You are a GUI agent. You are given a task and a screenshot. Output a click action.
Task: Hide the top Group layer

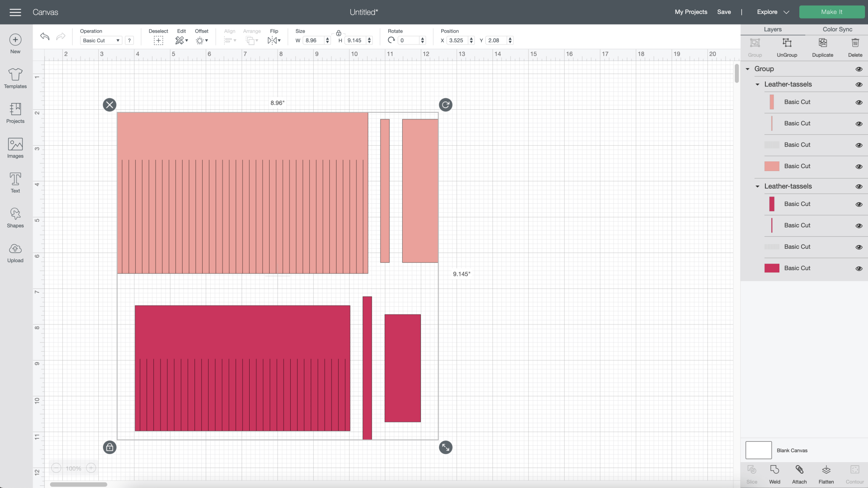859,69
